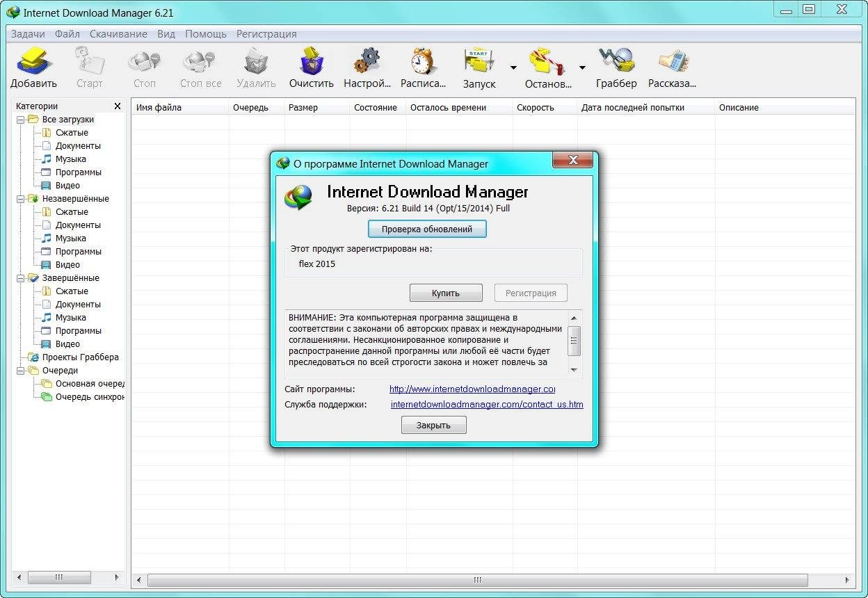Sort by the Имя файла column header
Image resolution: width=868 pixels, height=598 pixels.
180,108
